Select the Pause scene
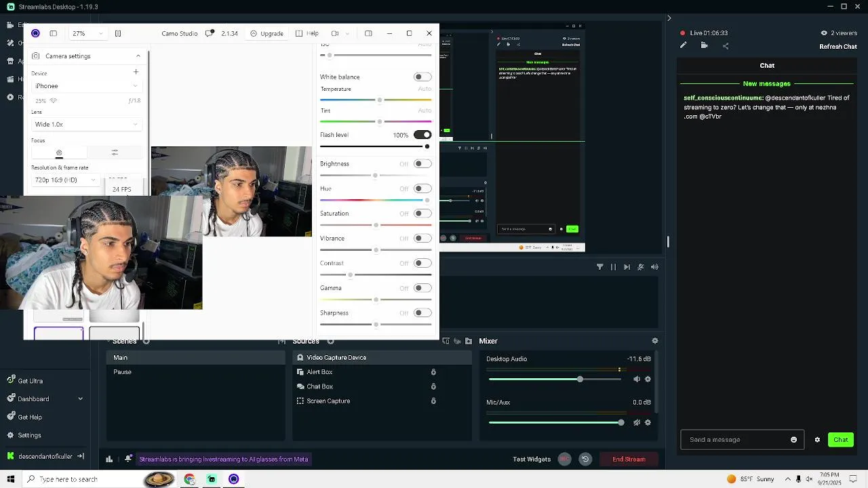 [196, 372]
